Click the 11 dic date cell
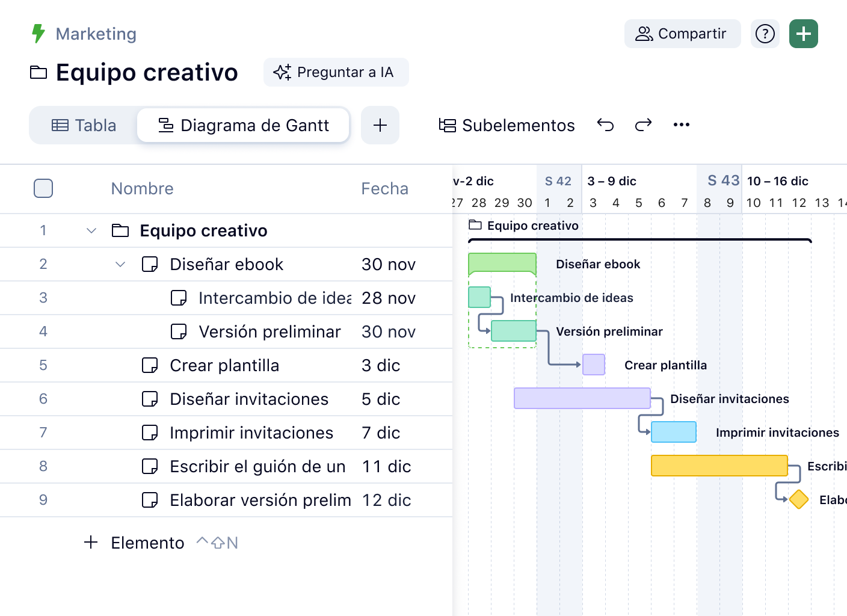Screen dimensions: 847x616 pyautogui.click(x=386, y=466)
